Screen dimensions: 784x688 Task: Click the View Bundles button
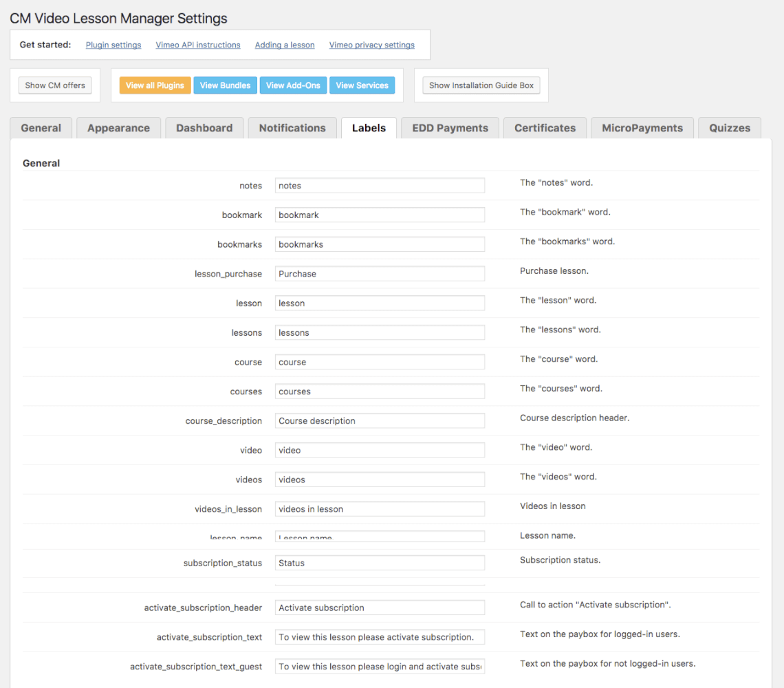(225, 85)
